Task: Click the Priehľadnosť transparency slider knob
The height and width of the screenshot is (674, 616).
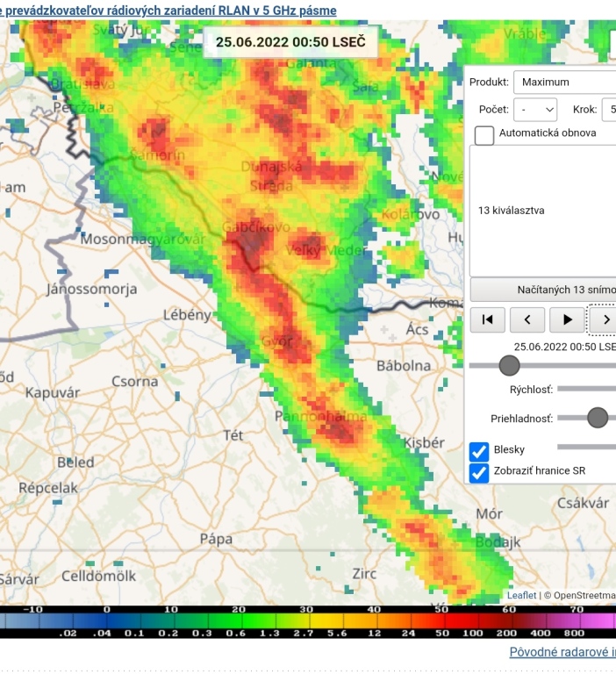Action: (x=598, y=418)
